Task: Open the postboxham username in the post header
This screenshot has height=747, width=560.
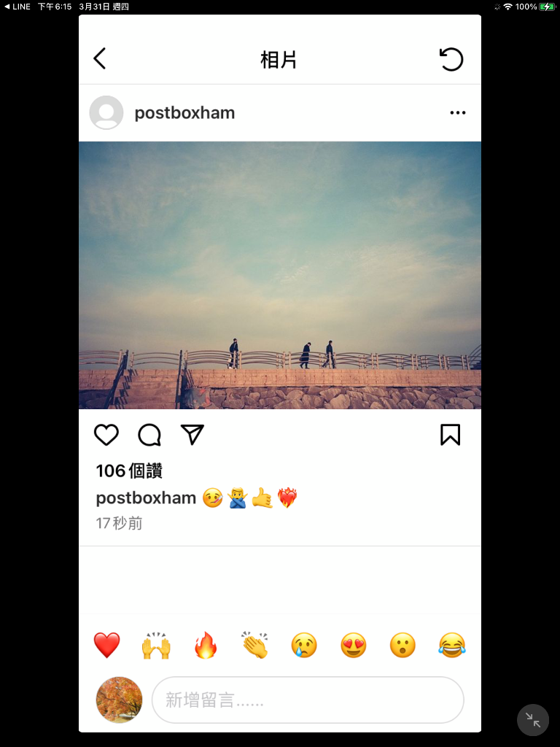Action: 184,113
